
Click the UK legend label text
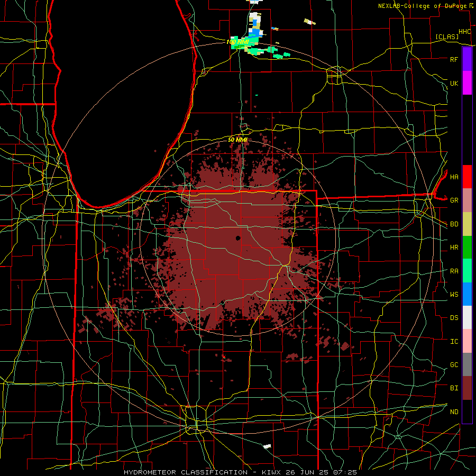pyautogui.click(x=454, y=83)
